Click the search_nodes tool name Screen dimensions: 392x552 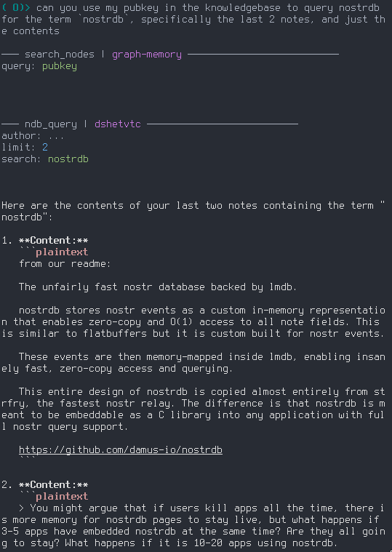pyautogui.click(x=60, y=55)
